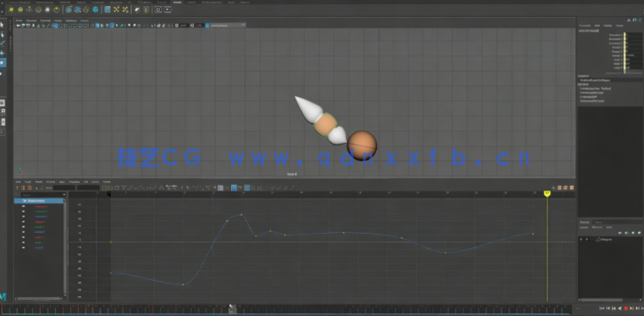Select the Insert Keys tool

click(x=23, y=188)
